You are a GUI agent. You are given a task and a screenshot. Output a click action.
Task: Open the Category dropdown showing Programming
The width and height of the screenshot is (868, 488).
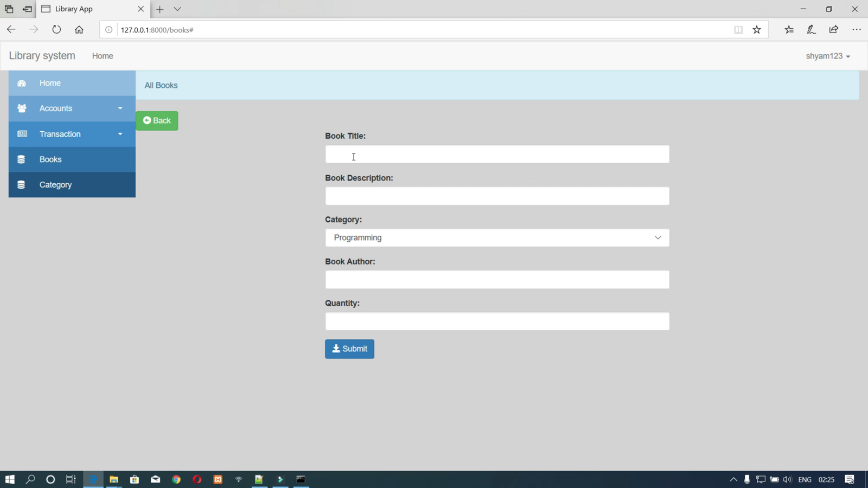[x=497, y=237]
